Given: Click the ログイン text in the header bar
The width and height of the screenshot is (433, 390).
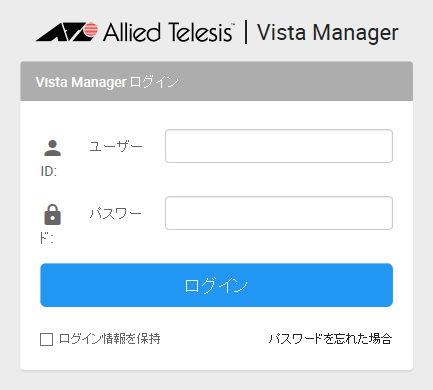Looking at the screenshot, I should [x=154, y=82].
